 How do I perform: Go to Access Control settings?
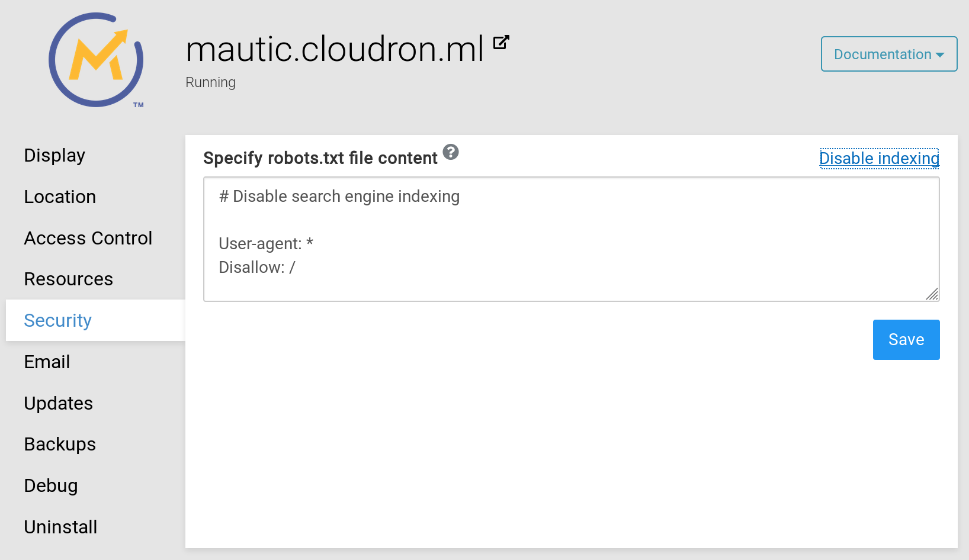pos(88,238)
